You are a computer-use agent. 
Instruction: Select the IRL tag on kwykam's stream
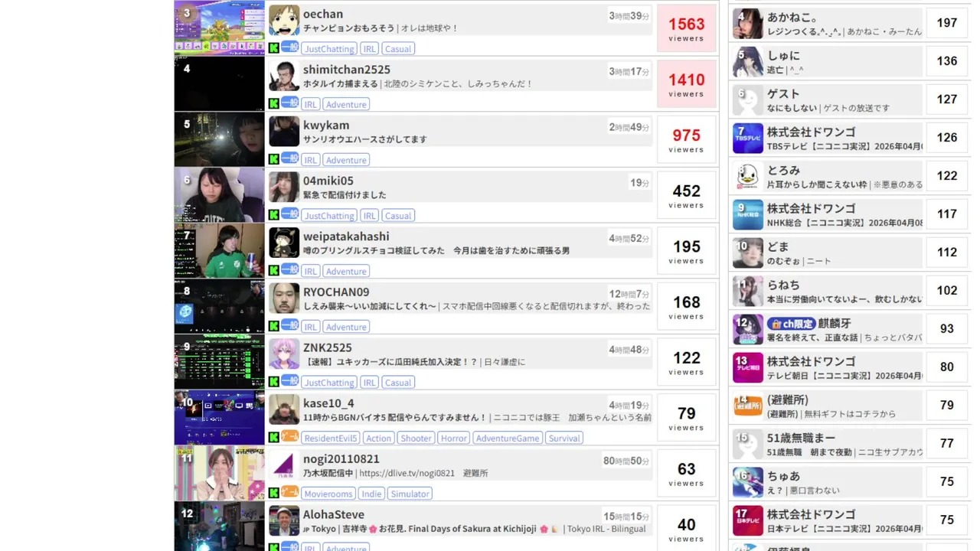point(310,160)
